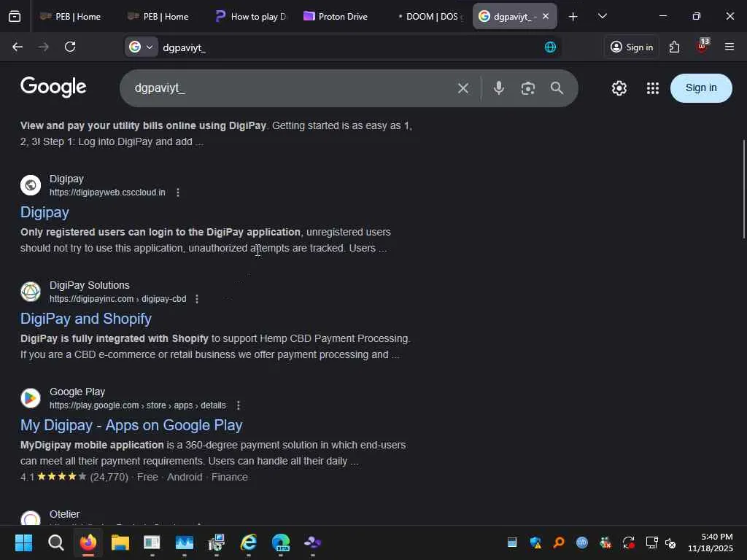Open the Google apps grid
Image resolution: width=747 pixels, height=560 pixels.
click(653, 88)
